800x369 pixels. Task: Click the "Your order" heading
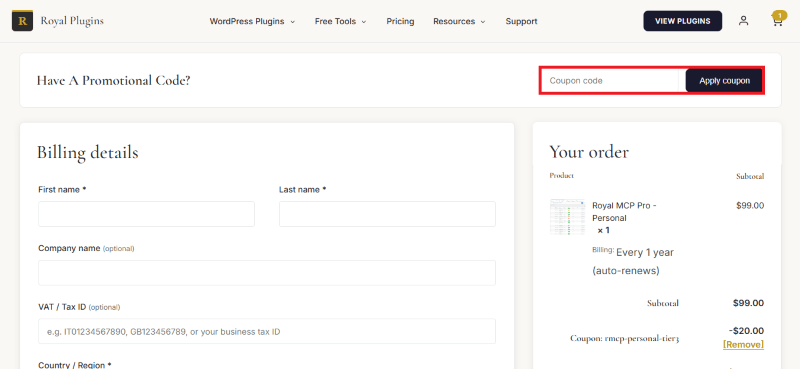tap(589, 152)
